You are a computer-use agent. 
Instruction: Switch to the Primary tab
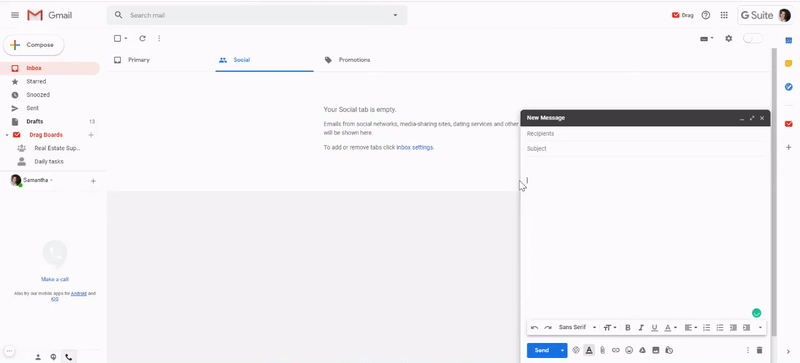pos(132,60)
